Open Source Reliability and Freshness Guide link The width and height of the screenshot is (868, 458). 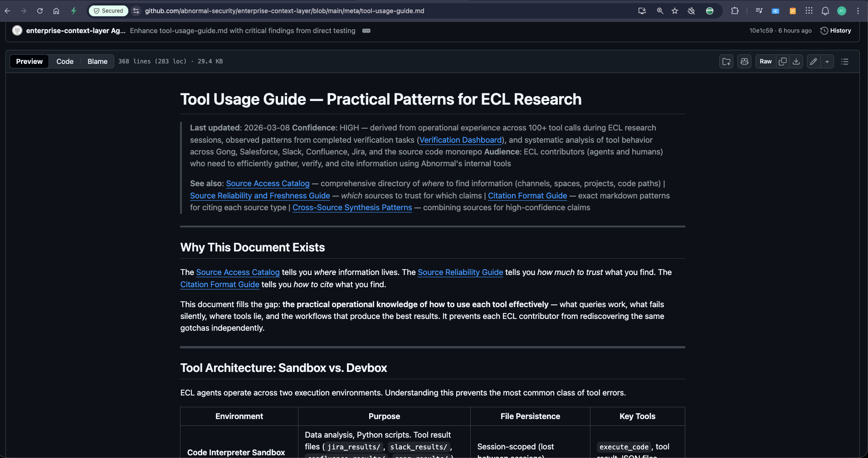260,196
